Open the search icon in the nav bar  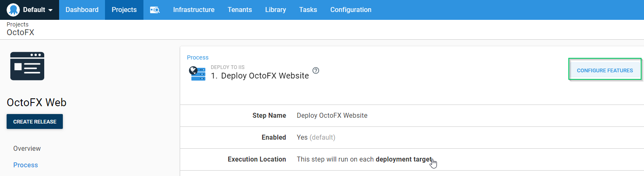tap(155, 10)
